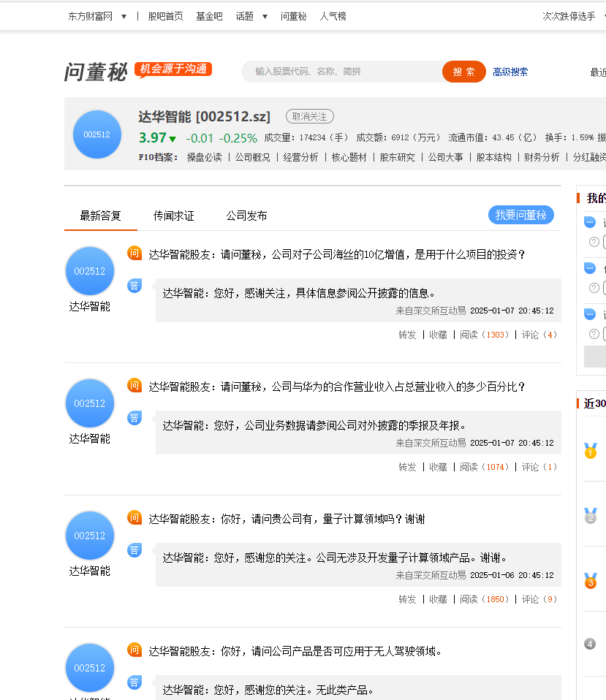Open F10 股本结构

pyautogui.click(x=493, y=157)
